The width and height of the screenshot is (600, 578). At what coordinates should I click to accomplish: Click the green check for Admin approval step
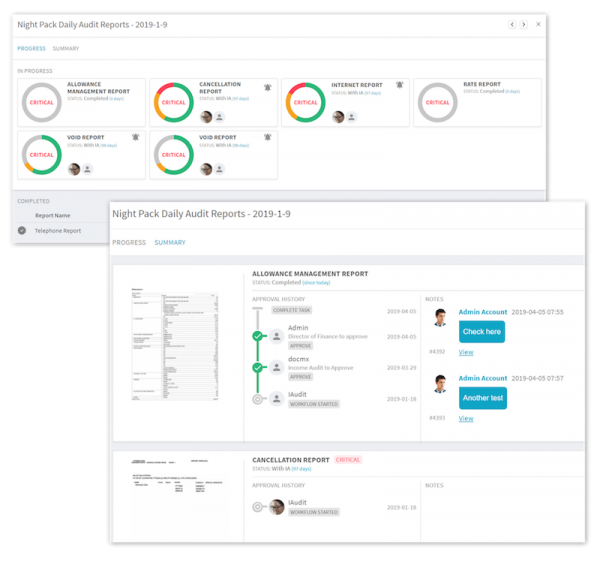pyautogui.click(x=257, y=336)
